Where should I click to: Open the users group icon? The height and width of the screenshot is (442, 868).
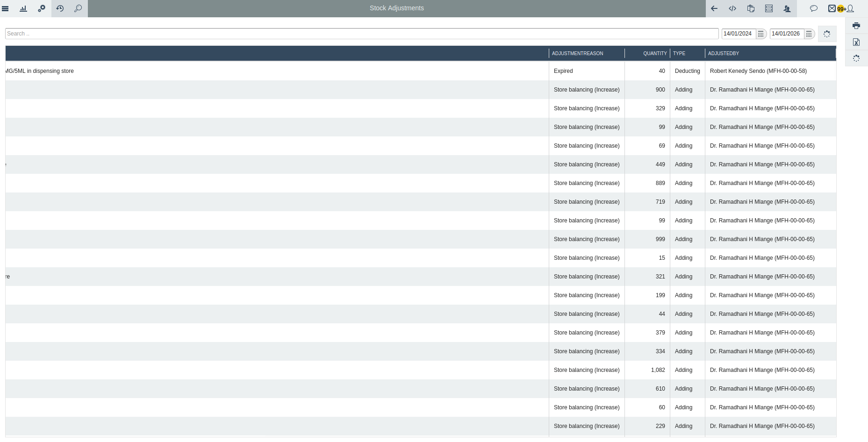point(787,8)
